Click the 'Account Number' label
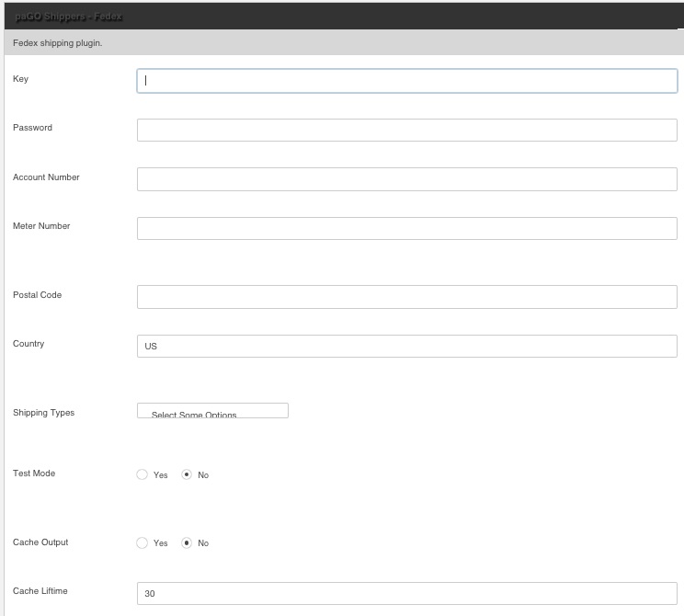The image size is (684, 616). click(x=46, y=177)
